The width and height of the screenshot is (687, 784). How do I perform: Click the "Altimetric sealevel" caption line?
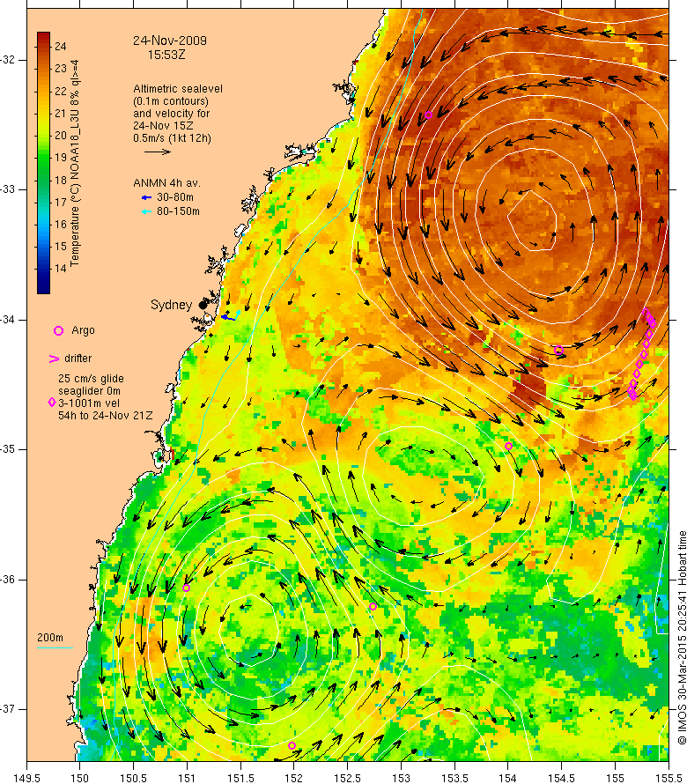tap(178, 88)
